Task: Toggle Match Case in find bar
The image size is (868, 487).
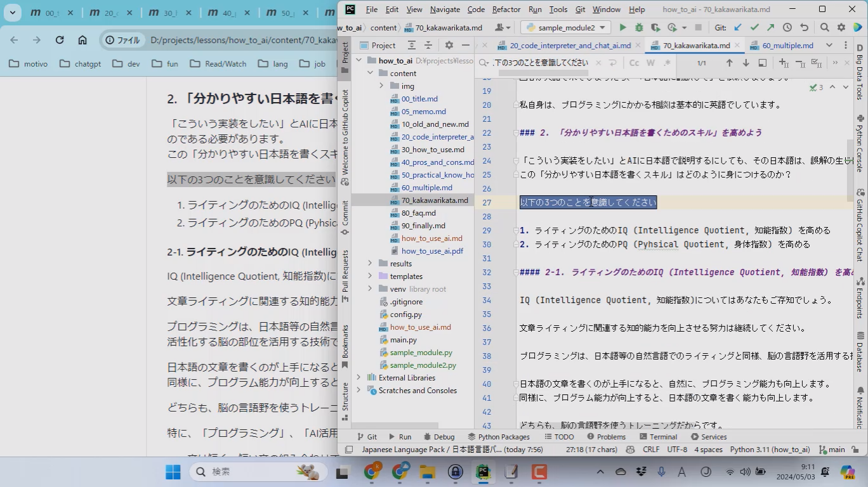Action: point(634,63)
